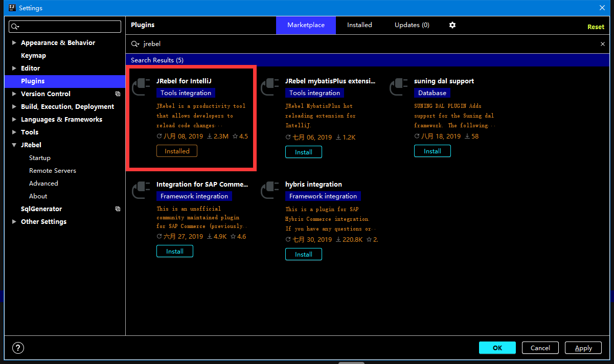614x364 pixels.
Task: Expand the Tools settings node
Action: (14, 132)
